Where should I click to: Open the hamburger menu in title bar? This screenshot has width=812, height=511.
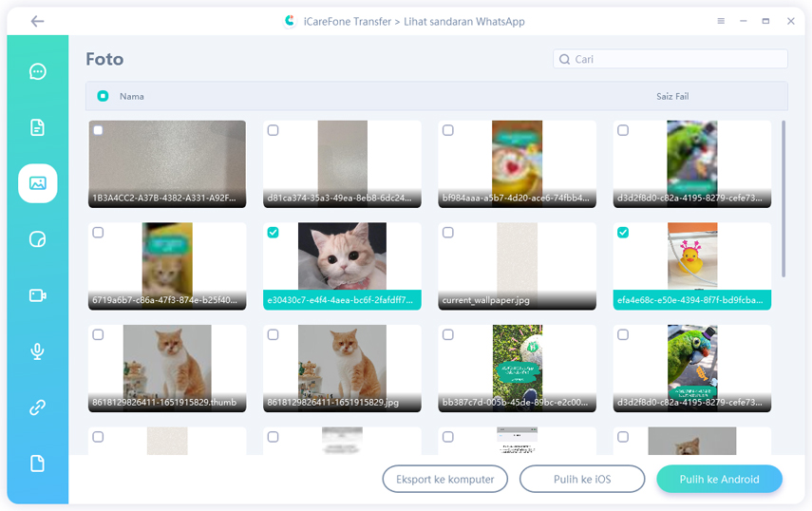pos(722,21)
